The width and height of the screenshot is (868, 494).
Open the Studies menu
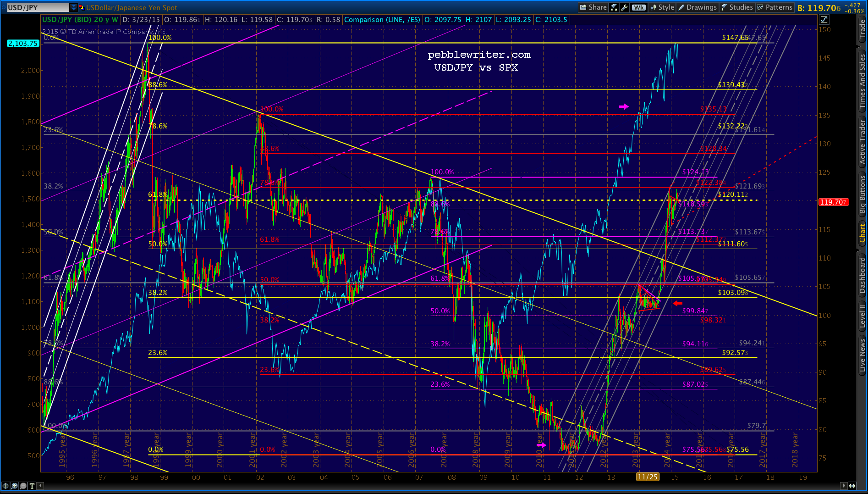pyautogui.click(x=737, y=7)
